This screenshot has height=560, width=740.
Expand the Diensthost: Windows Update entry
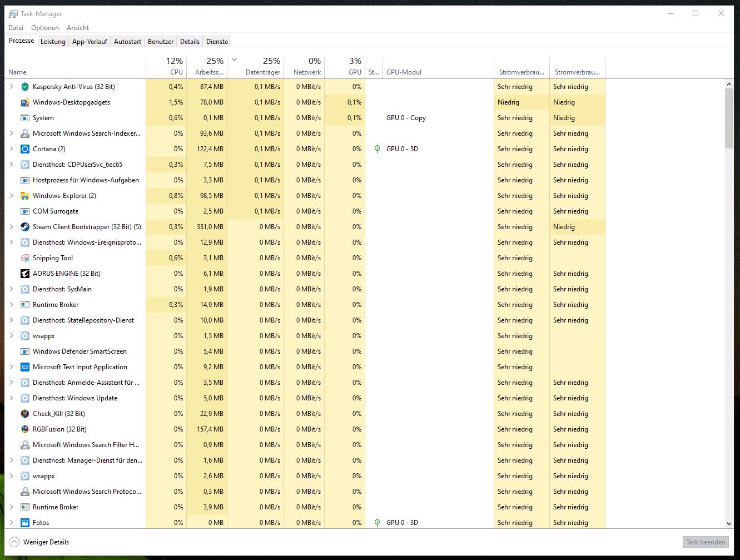11,398
